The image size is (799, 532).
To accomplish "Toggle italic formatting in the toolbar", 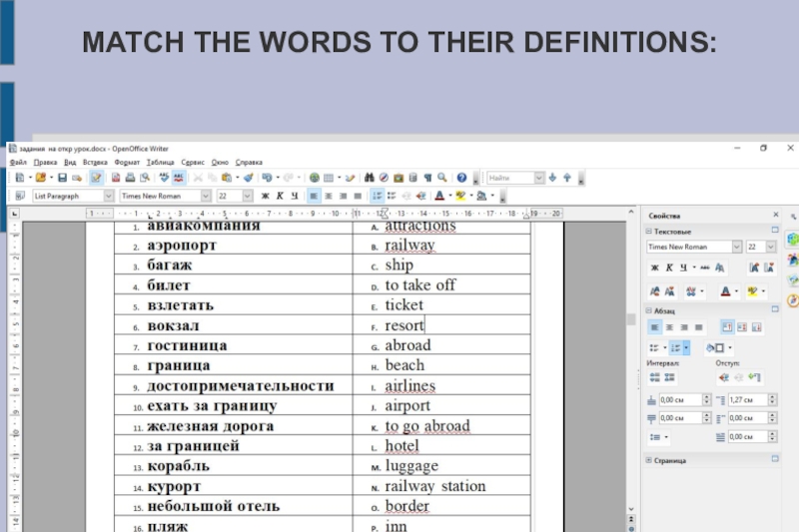I will [280, 197].
